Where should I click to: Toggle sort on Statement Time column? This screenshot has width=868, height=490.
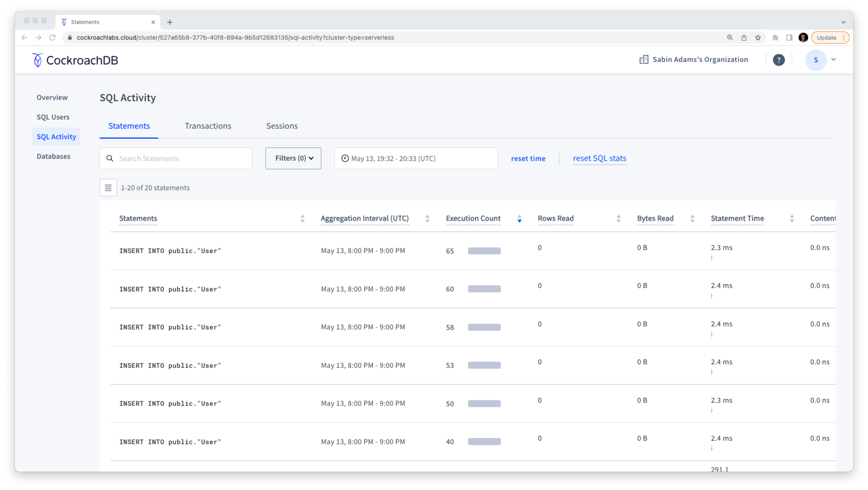pos(792,219)
